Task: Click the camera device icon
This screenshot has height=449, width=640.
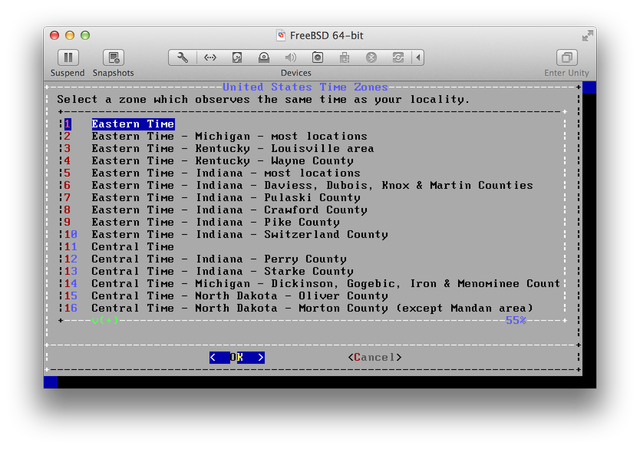Action: 318,58
